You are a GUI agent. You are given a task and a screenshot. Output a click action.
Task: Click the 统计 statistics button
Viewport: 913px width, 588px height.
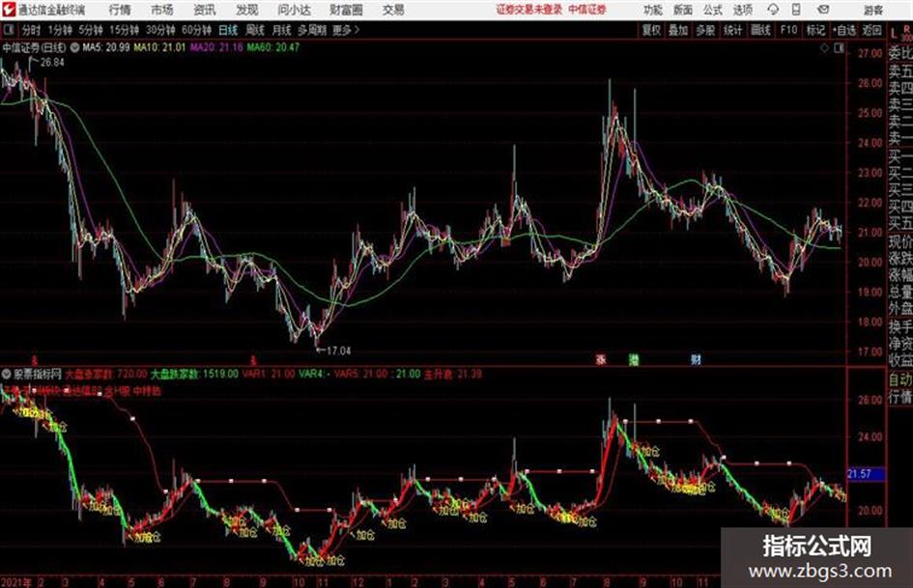point(732,30)
